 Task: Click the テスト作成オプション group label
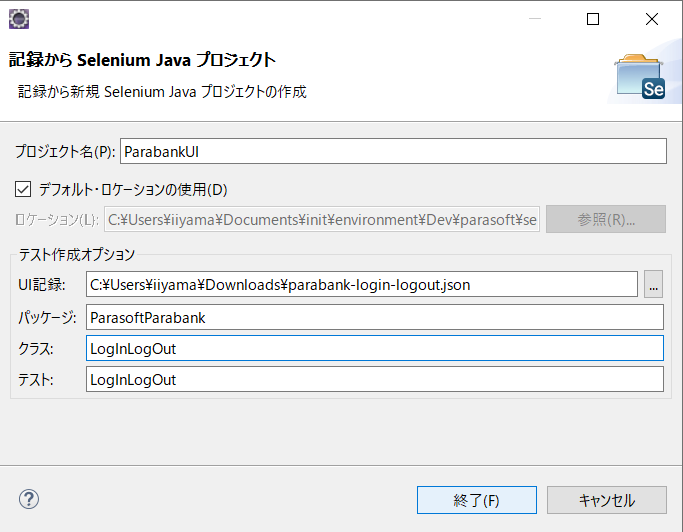(77, 254)
